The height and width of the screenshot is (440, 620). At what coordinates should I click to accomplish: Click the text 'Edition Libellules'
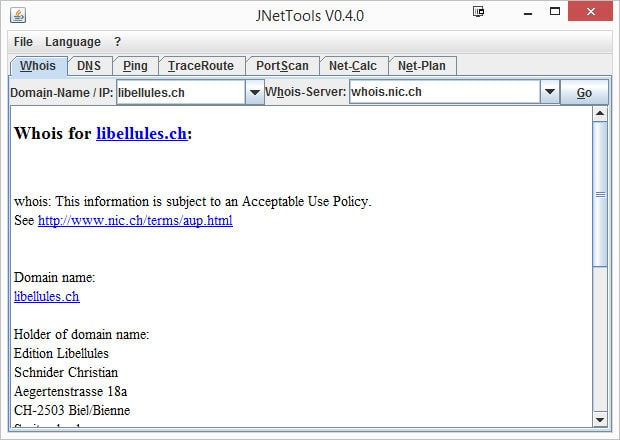coord(61,353)
